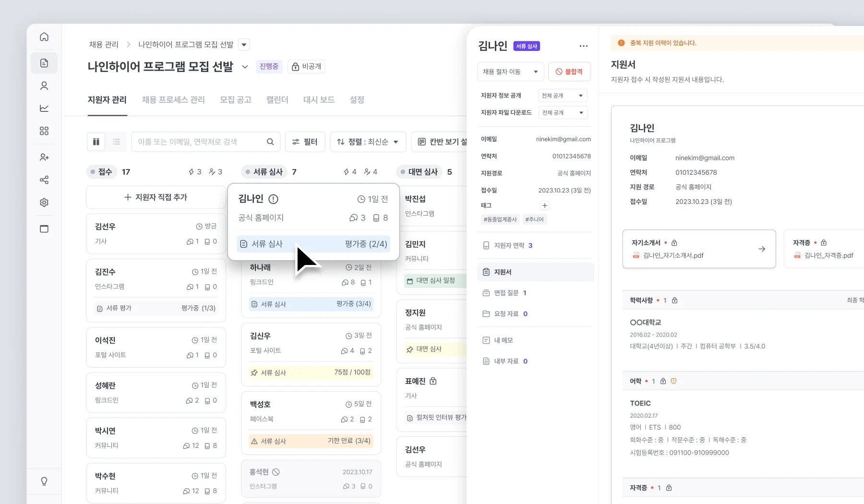This screenshot has height=504, width=864.
Task: Open the 지원자 정보 공개 dropdown
Action: coord(562,96)
